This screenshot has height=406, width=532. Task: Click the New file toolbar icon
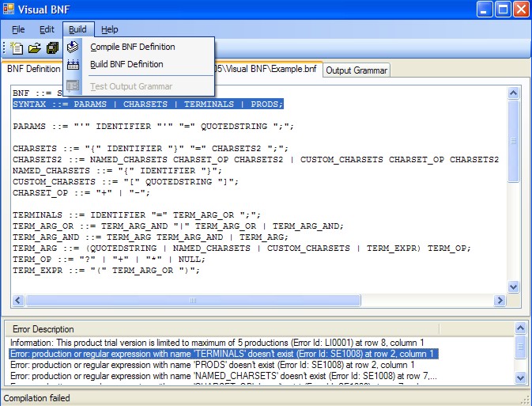click(x=17, y=48)
